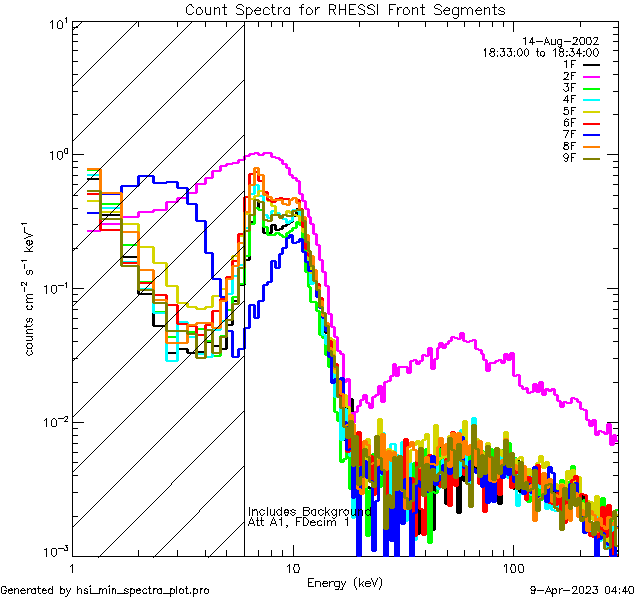Click the 'Energy (keV)' x-axis label
Viewport: 640px width, 600px height.
point(345,582)
